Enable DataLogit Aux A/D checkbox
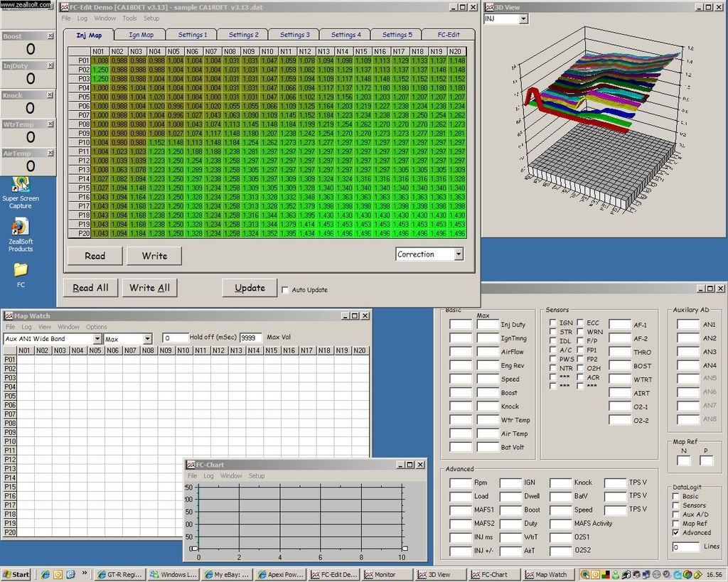Screen dimensions: 728x582 pos(676,514)
